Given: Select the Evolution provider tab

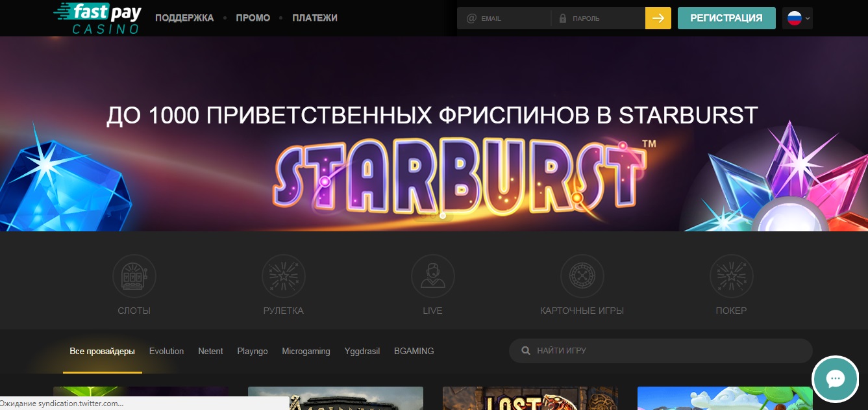Looking at the screenshot, I should click(x=166, y=352).
